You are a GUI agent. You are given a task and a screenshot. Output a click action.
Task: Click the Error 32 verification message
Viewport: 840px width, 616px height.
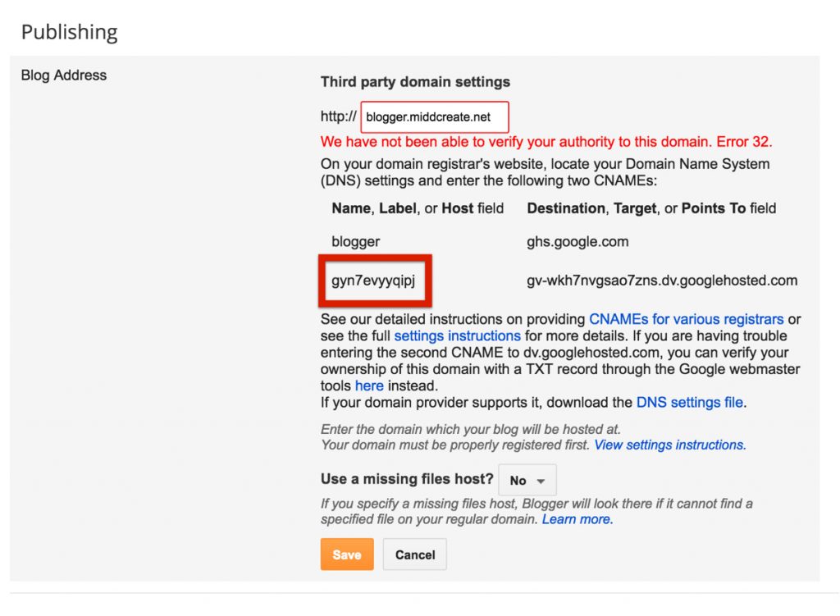(546, 142)
